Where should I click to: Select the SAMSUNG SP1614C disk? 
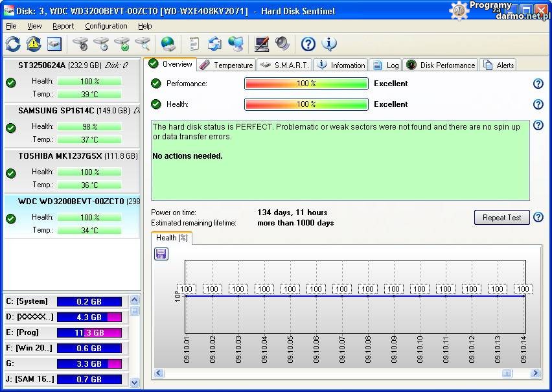tap(56, 111)
